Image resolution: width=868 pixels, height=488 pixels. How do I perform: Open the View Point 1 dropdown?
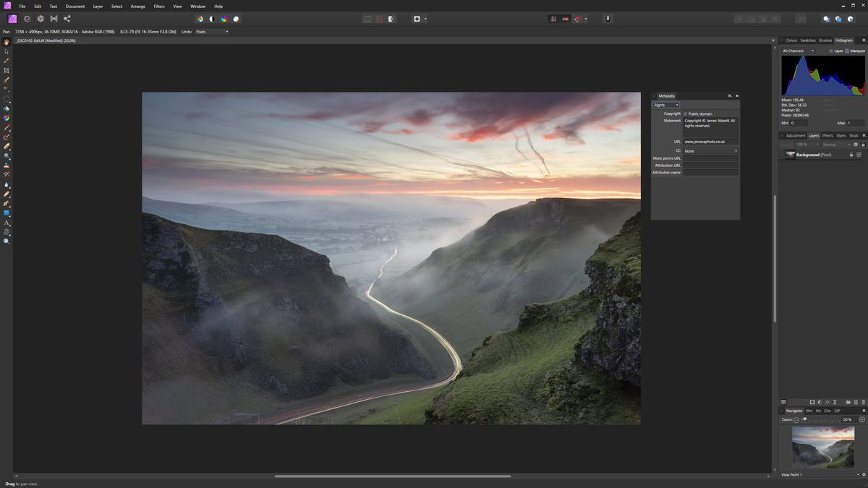pos(820,475)
